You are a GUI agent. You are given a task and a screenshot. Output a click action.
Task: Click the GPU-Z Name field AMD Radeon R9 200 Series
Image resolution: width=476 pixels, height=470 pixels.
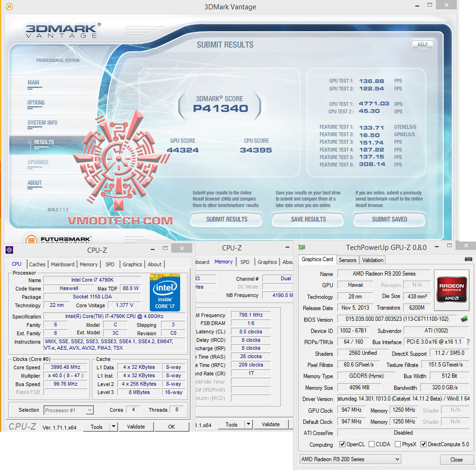pyautogui.click(x=384, y=274)
